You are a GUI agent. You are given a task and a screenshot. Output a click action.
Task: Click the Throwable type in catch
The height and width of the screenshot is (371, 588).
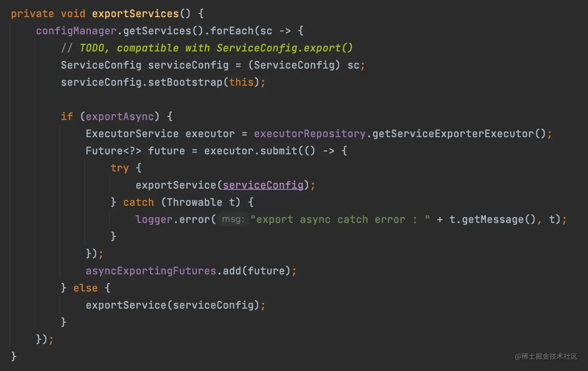click(194, 202)
